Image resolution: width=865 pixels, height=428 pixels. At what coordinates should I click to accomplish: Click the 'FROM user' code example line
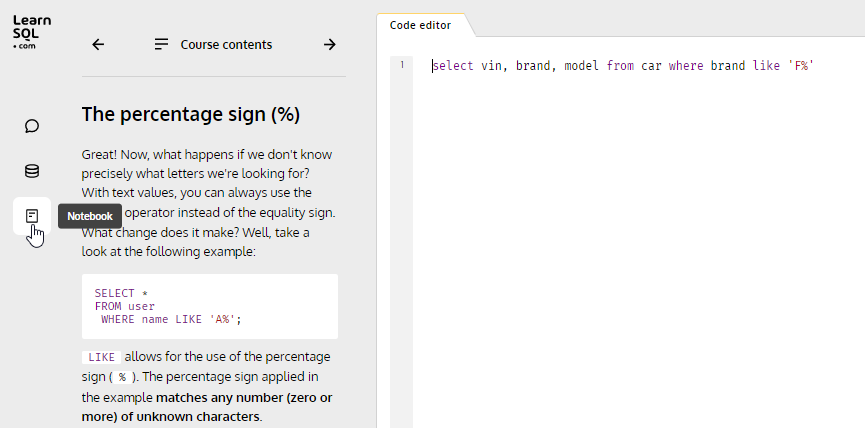(125, 306)
